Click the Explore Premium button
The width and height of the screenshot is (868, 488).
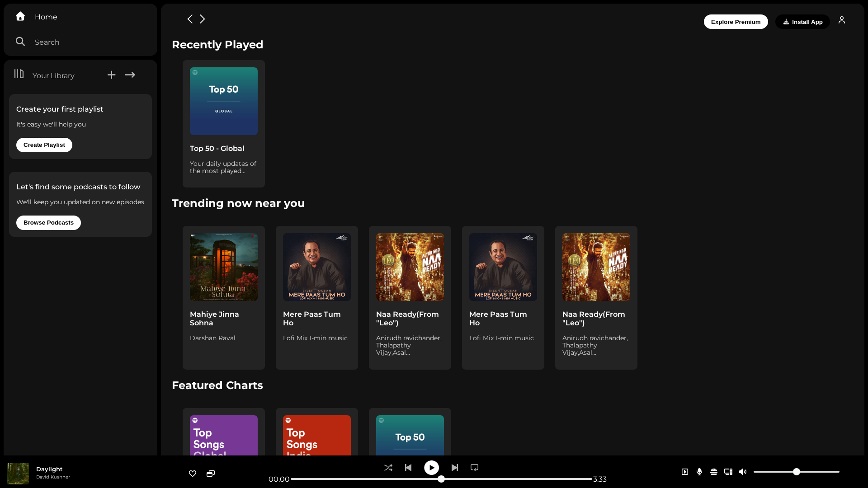pos(736,22)
